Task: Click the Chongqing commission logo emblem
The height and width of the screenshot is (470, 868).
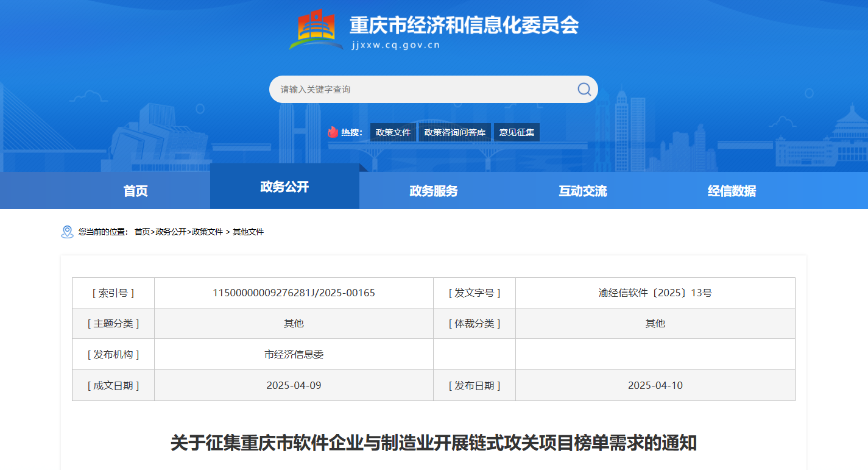Action: coord(316,30)
